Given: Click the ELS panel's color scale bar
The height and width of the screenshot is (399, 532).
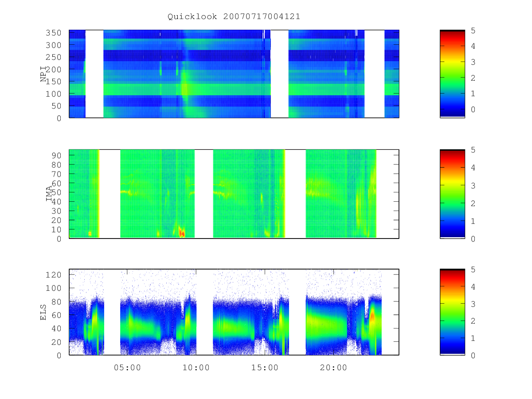Looking at the screenshot, I should click(452, 312).
